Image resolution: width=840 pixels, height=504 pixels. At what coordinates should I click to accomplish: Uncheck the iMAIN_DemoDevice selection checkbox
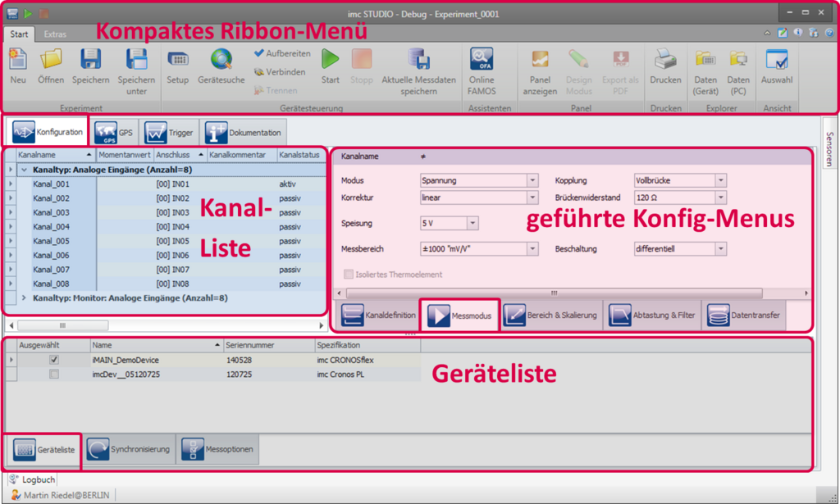coord(53,359)
